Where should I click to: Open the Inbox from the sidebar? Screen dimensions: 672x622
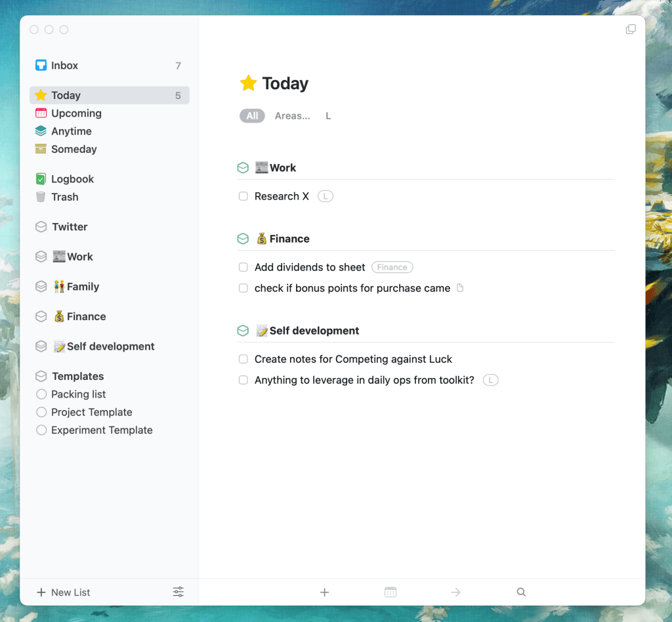click(65, 65)
